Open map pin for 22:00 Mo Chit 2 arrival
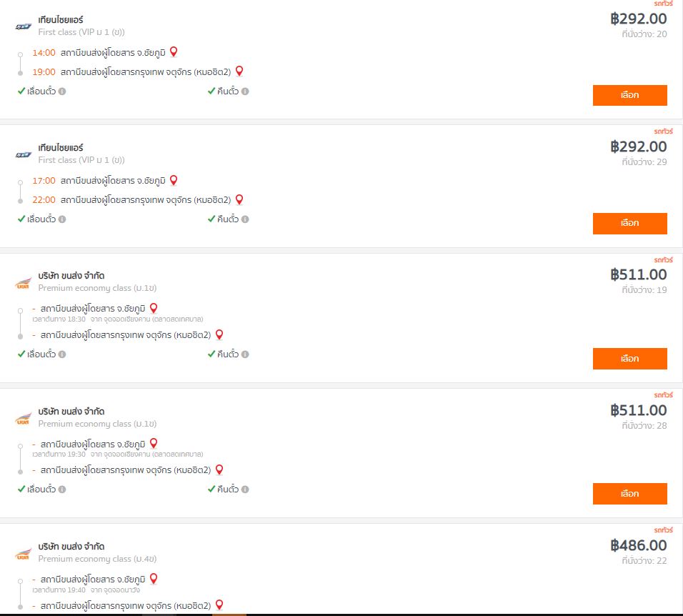683x616 pixels. coord(239,199)
